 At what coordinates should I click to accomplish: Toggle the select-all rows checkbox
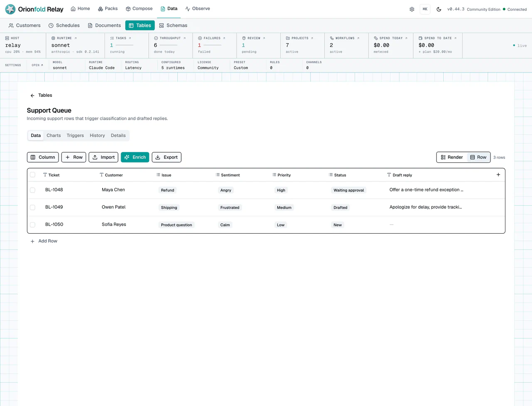pos(33,175)
